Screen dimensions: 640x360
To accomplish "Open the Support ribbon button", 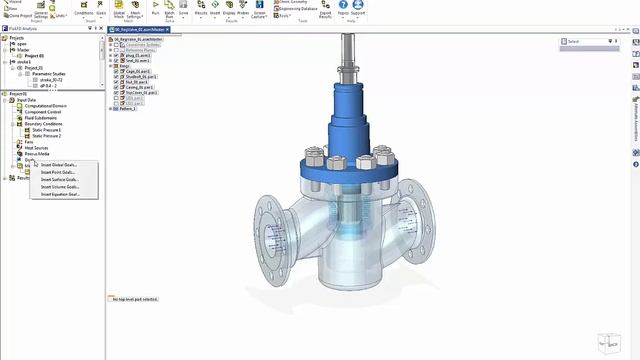I will pos(358,8).
